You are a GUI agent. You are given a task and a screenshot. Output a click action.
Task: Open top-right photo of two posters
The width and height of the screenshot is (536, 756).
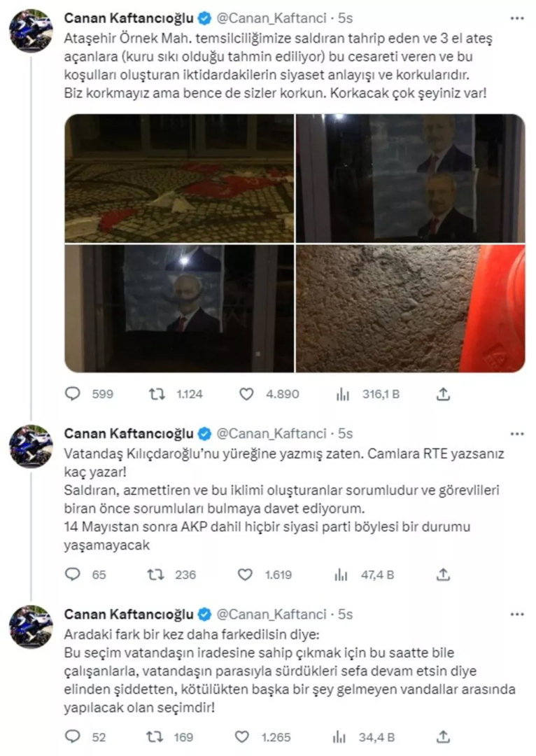410,178
